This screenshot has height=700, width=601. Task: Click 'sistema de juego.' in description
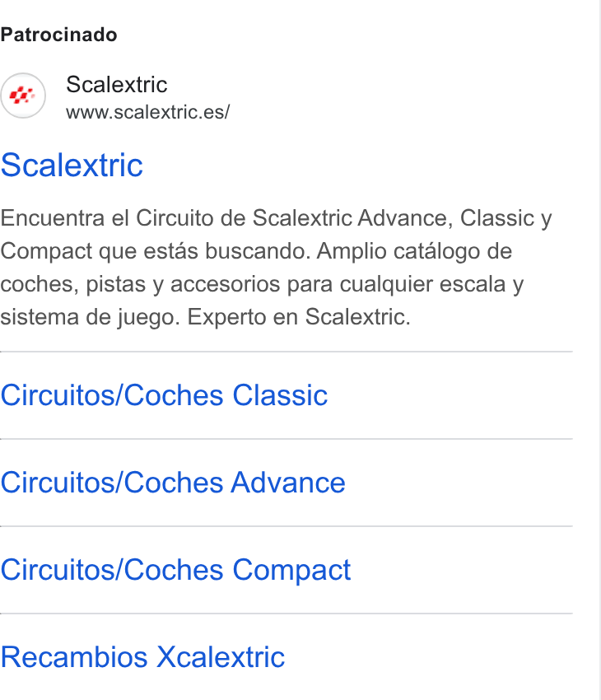pyautogui.click(x=90, y=317)
